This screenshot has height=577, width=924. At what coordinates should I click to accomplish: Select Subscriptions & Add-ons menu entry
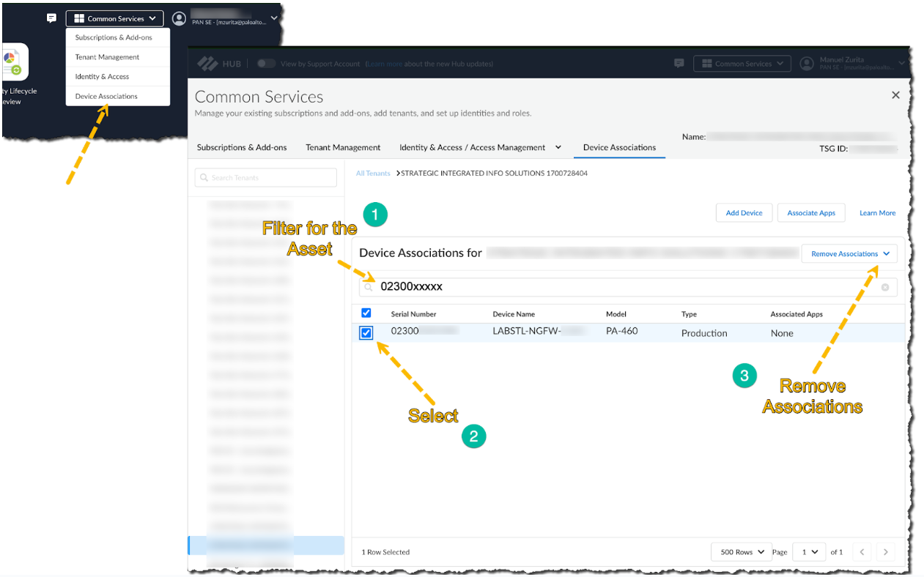pyautogui.click(x=114, y=37)
